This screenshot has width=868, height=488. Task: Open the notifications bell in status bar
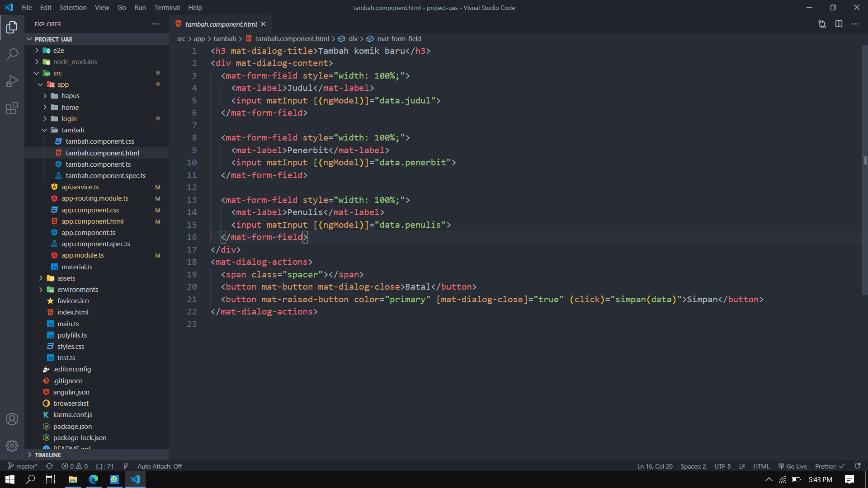point(858,466)
